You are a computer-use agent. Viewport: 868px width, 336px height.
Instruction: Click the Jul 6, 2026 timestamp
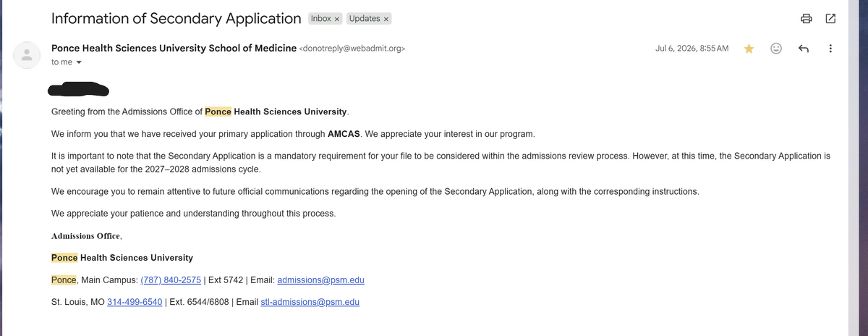[692, 49]
